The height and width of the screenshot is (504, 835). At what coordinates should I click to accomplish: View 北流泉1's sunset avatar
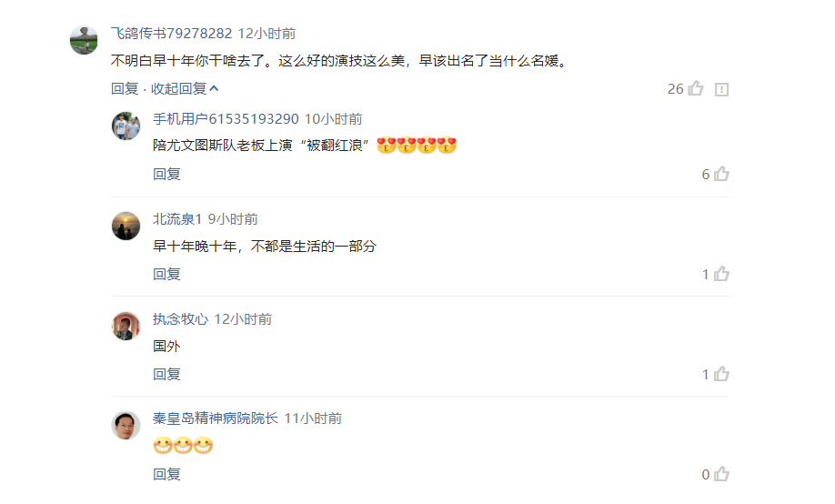click(x=126, y=226)
